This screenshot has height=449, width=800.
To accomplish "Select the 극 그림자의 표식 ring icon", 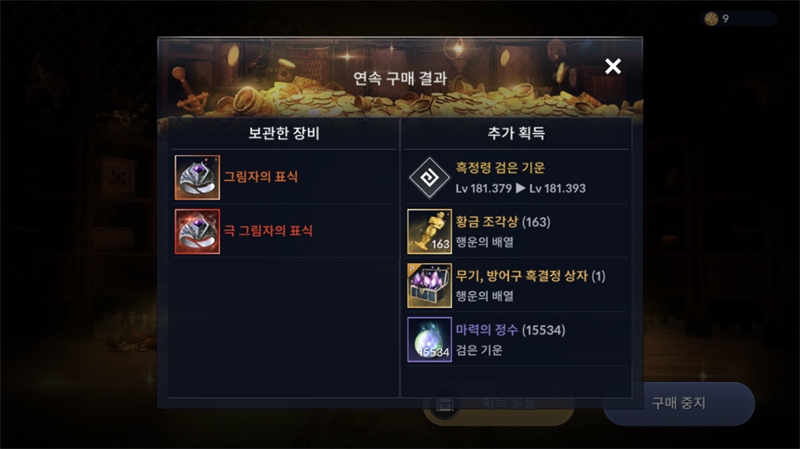I will [x=197, y=231].
